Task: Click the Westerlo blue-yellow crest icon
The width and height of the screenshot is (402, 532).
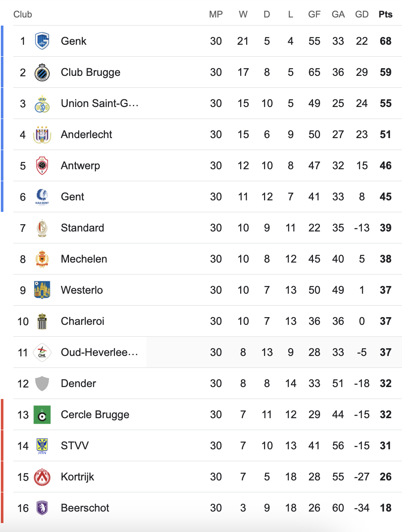Action: pos(42,290)
